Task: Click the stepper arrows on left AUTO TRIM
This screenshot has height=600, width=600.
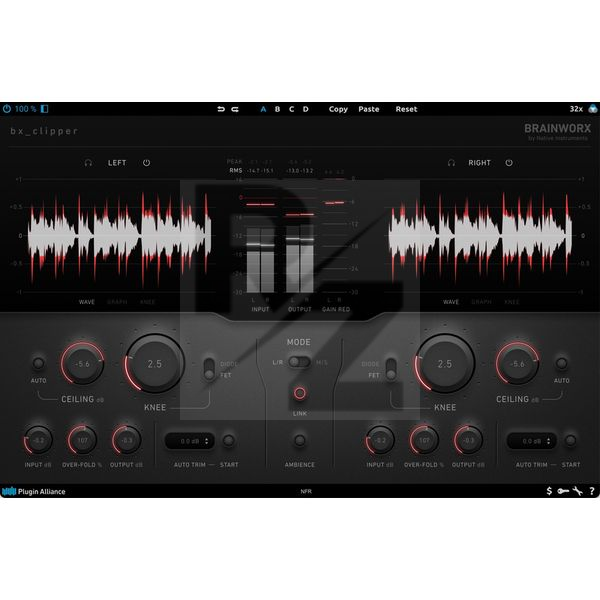Action: point(207,441)
